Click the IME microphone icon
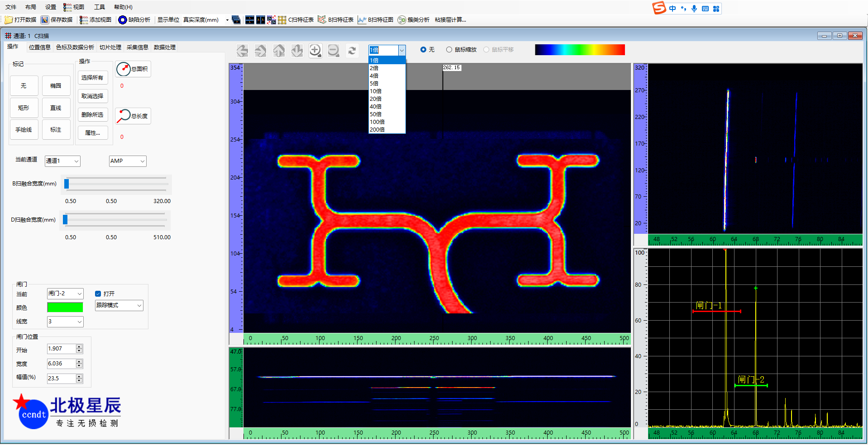 pos(694,9)
